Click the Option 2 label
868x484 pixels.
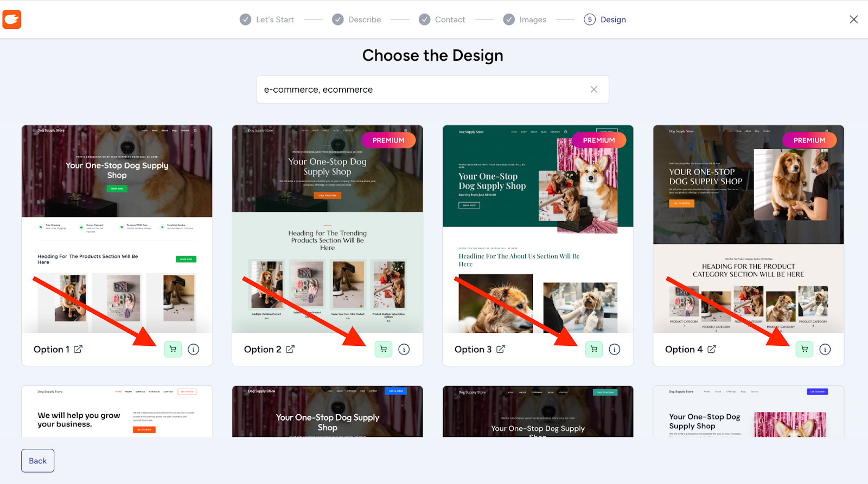tap(263, 350)
